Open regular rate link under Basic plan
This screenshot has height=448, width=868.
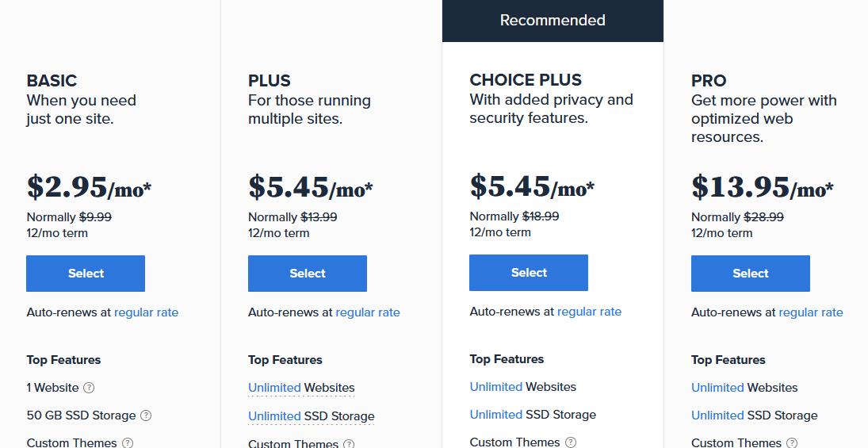(146, 312)
